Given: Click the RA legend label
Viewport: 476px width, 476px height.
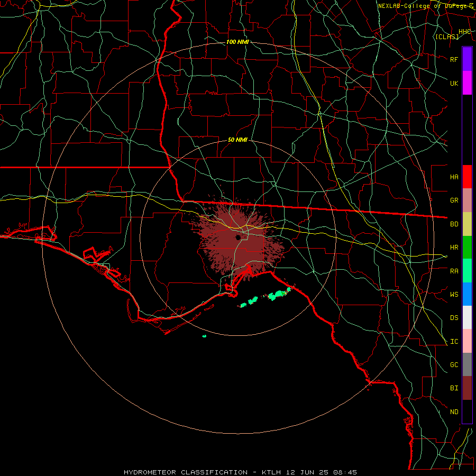Looking at the screenshot, I should [454, 271].
